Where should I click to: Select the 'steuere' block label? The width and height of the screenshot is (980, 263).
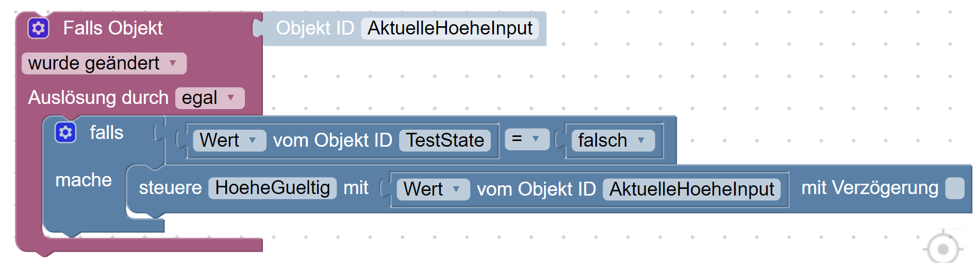(170, 188)
